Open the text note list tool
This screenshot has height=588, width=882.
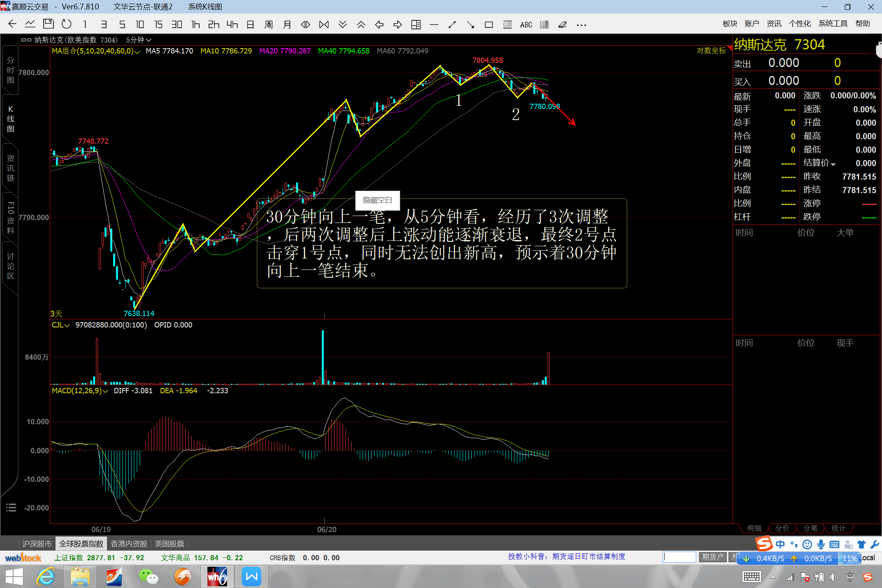pos(508,24)
